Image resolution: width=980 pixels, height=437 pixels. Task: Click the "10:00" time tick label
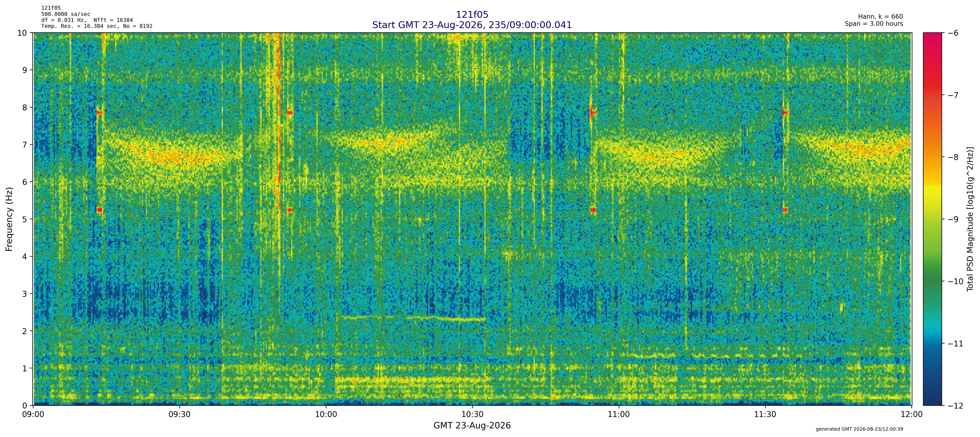(326, 415)
